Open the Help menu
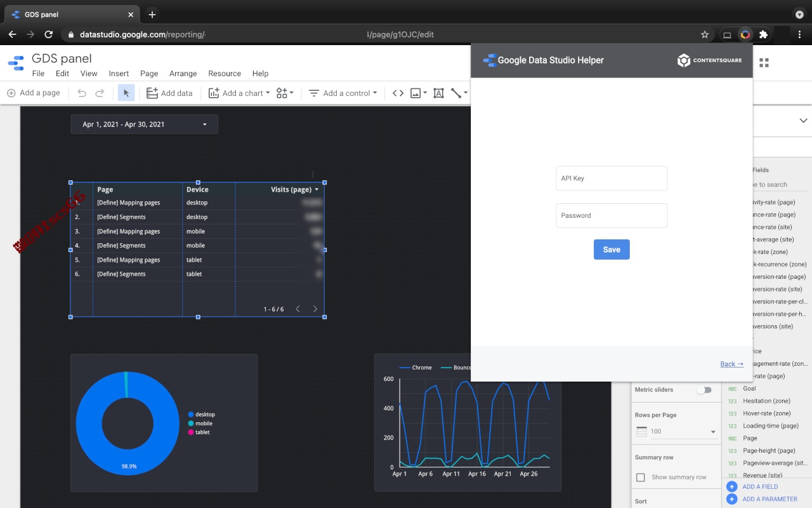The width and height of the screenshot is (812, 508). [260, 74]
